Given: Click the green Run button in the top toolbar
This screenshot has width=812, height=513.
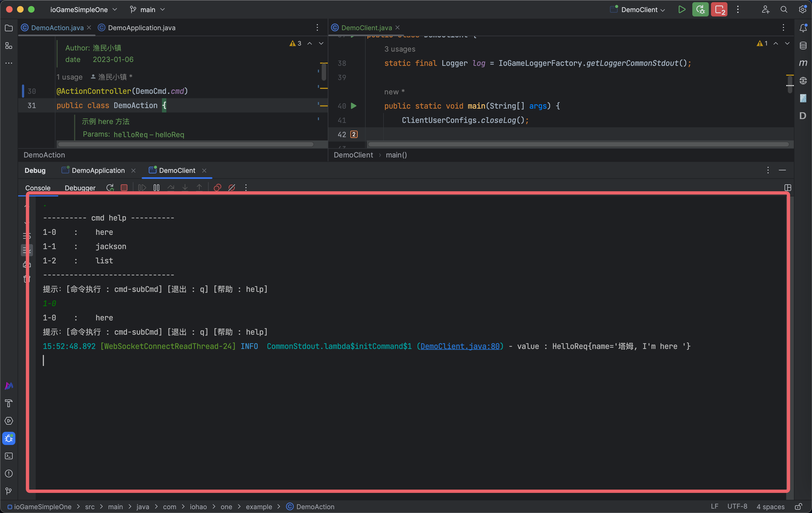Looking at the screenshot, I should (x=682, y=9).
